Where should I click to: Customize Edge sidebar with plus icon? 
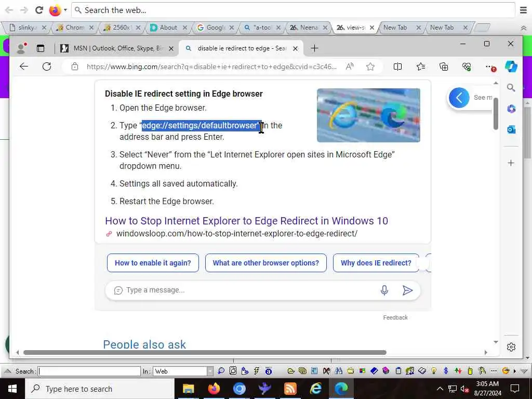[x=511, y=163]
